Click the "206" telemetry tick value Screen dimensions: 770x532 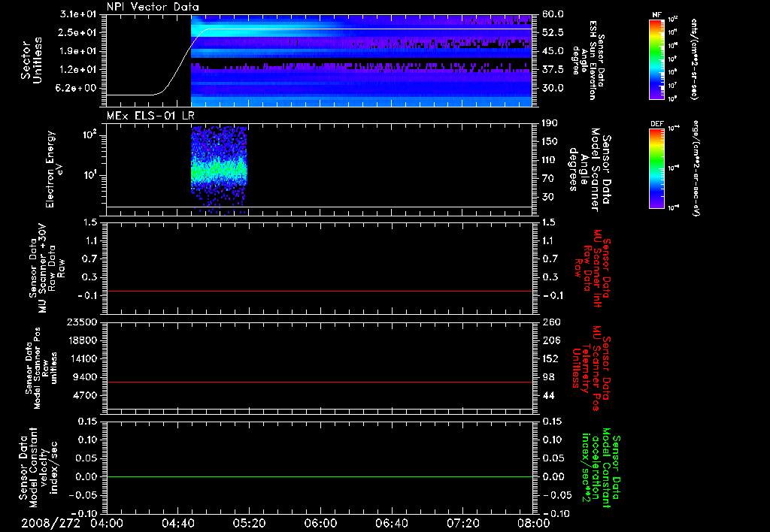[x=550, y=340]
